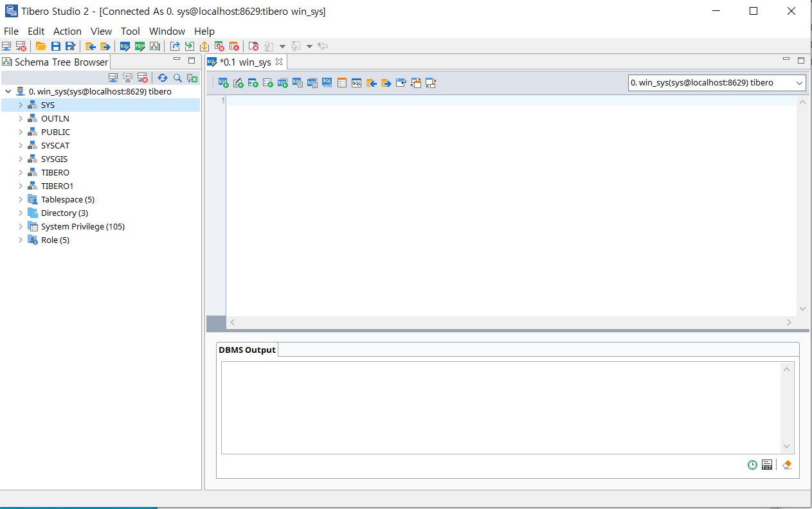Click the new connection icon in main toolbar
This screenshot has height=509, width=812.
[6, 46]
